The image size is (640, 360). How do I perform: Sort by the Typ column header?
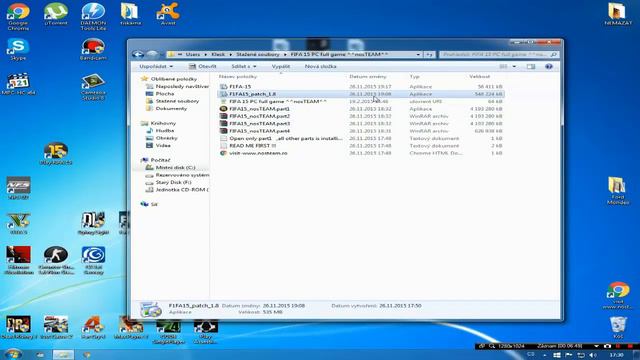(414, 76)
